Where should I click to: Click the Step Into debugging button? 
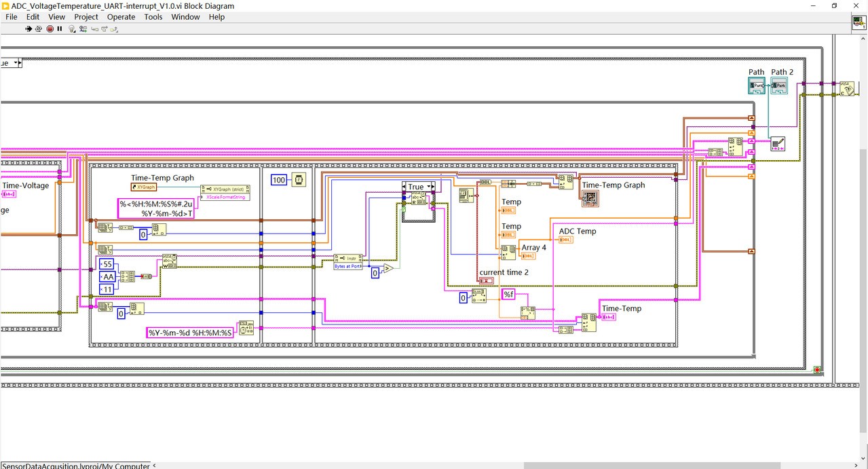click(x=94, y=29)
